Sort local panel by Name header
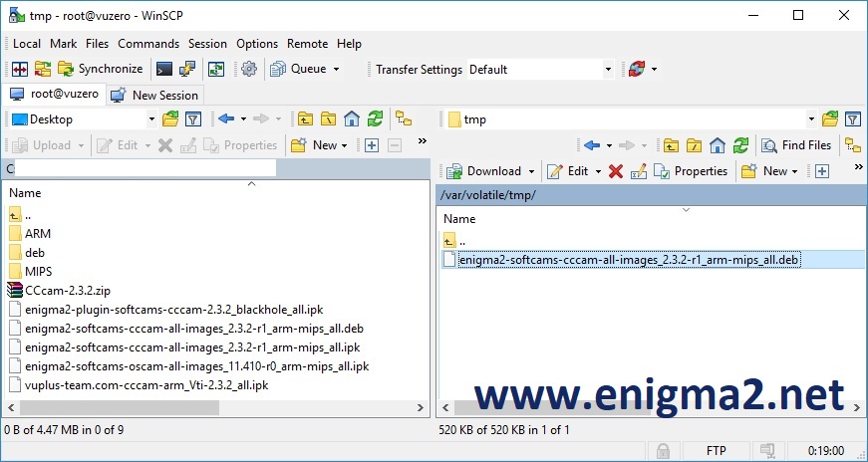The height and width of the screenshot is (462, 868). (x=25, y=193)
